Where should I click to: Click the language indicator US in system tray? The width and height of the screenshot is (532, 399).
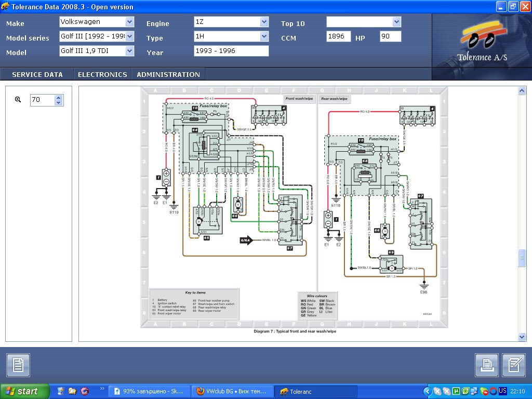(x=502, y=391)
